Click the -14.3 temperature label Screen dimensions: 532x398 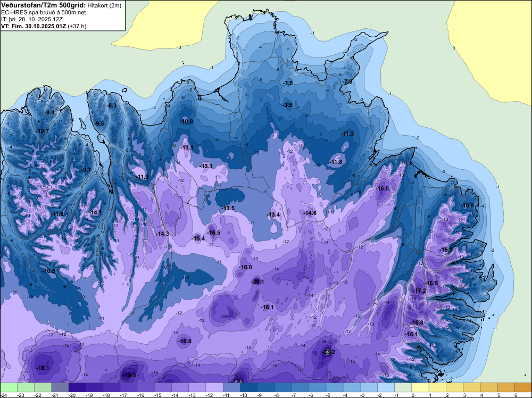point(162,234)
